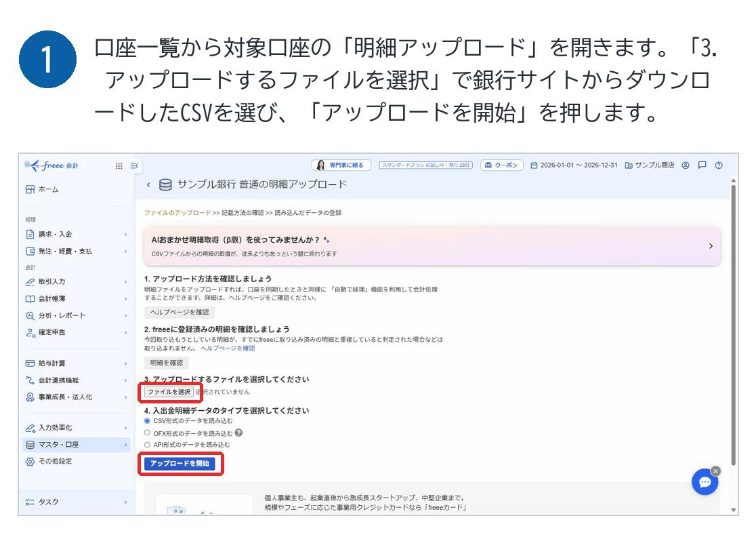Screen dimensions: 756x537
Task: Open the user account icon
Action: click(x=686, y=165)
